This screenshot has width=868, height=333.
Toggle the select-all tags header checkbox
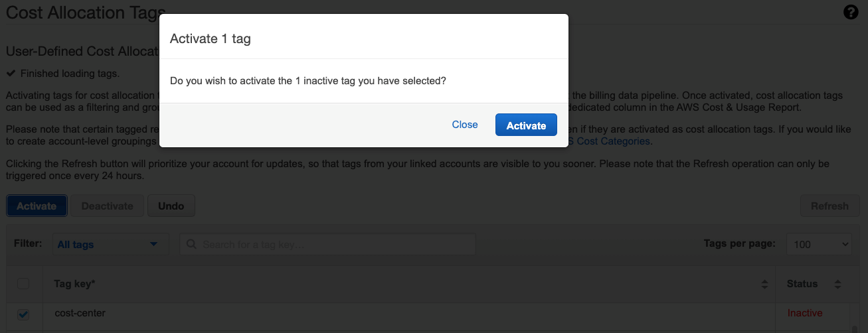click(23, 284)
